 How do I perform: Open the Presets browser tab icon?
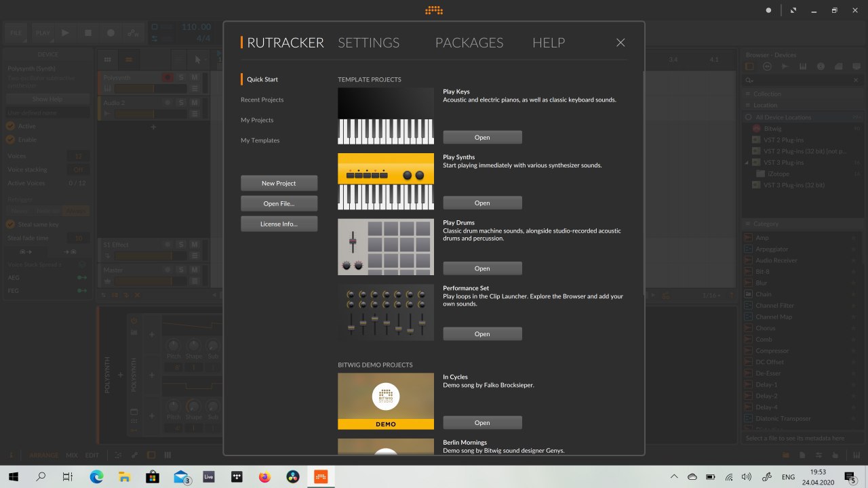pos(767,66)
